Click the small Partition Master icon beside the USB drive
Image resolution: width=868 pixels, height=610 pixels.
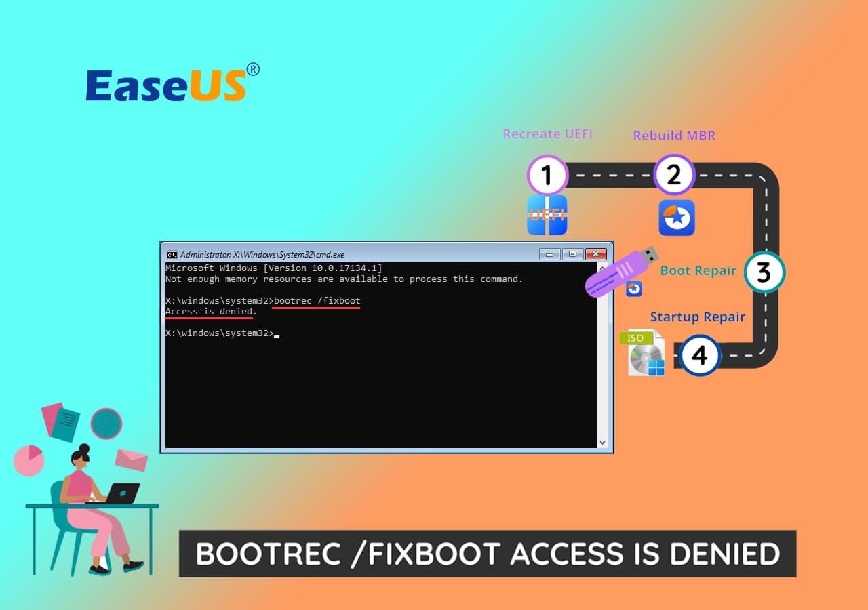tap(634, 289)
